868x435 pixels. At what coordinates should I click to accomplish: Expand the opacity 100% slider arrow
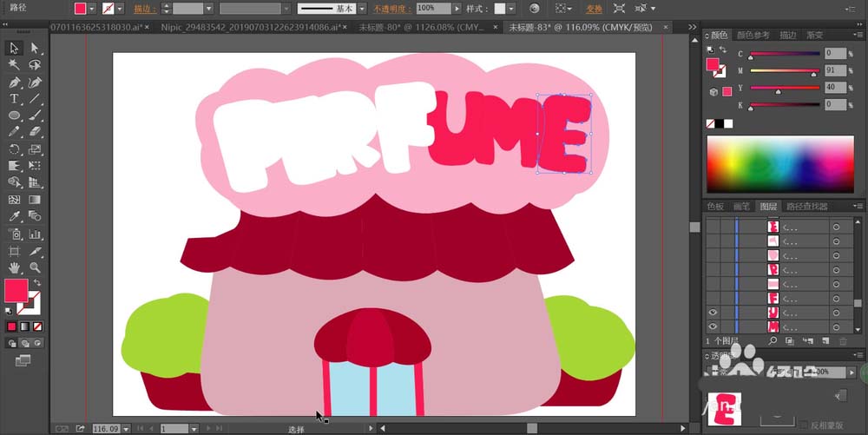457,9
